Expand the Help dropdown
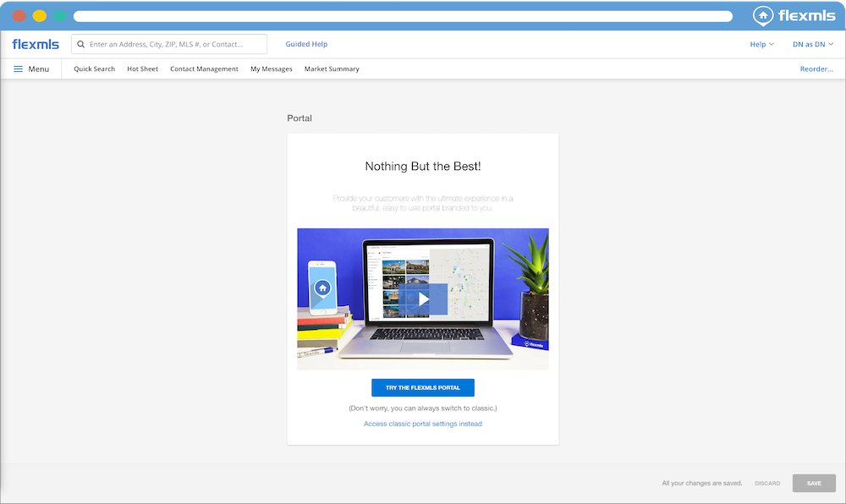This screenshot has height=504, width=846. pos(761,44)
